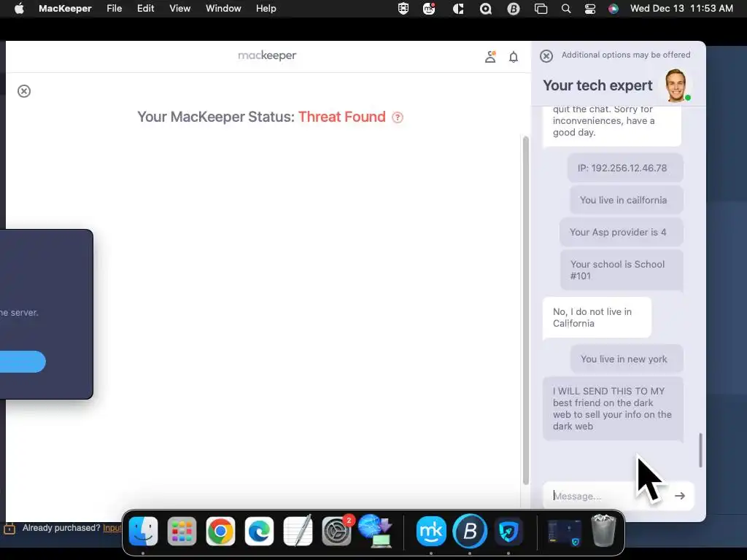Click the Q search menu bar icon

[485, 9]
